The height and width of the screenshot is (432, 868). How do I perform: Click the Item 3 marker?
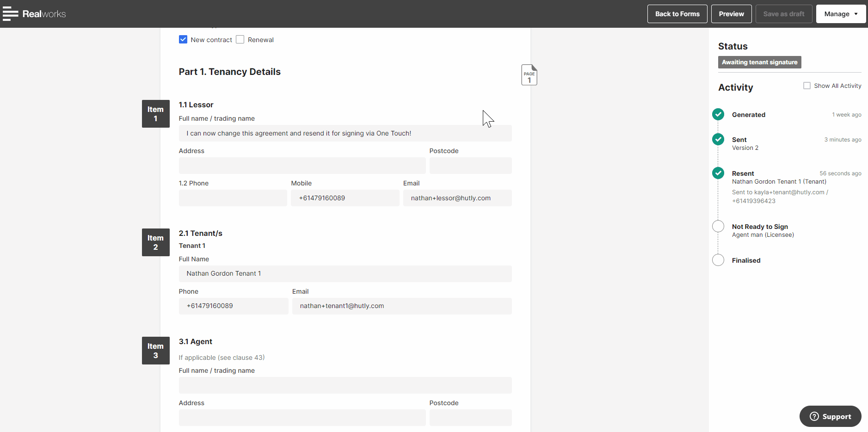pos(155,351)
